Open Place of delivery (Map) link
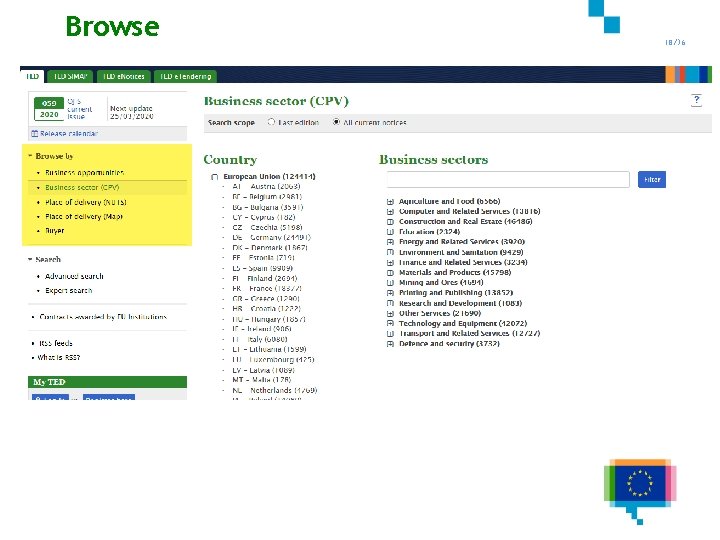The height and width of the screenshot is (540, 720). point(84,216)
